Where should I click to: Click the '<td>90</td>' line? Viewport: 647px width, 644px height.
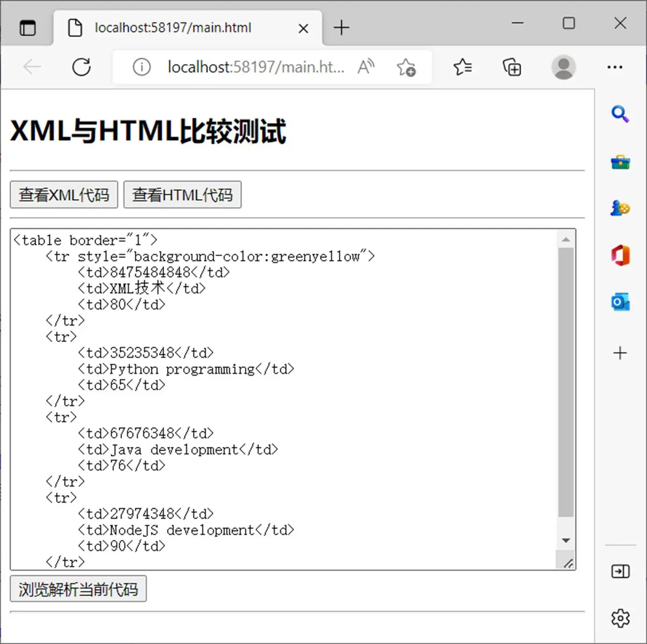click(x=122, y=546)
